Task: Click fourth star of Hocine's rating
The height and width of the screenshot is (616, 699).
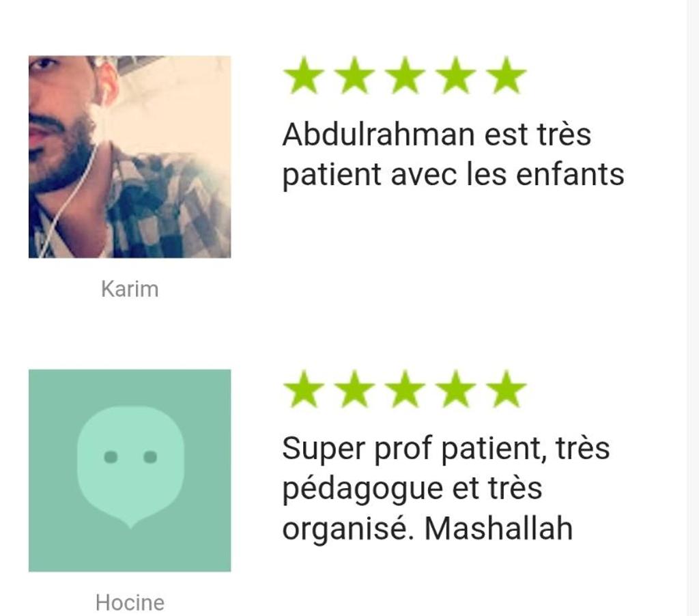Action: pyautogui.click(x=455, y=389)
